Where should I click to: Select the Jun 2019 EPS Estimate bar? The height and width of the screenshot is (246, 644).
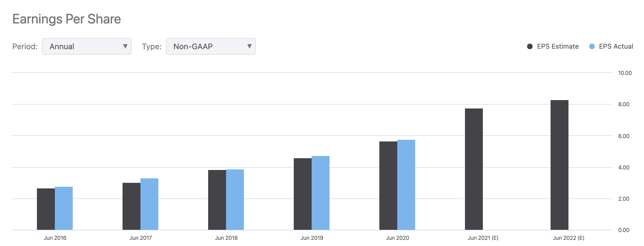tap(303, 194)
